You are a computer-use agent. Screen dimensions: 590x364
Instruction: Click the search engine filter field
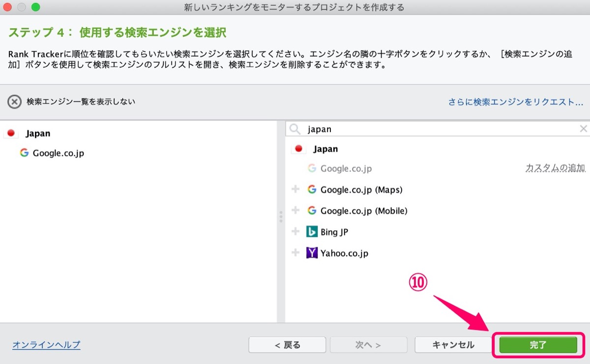point(438,129)
